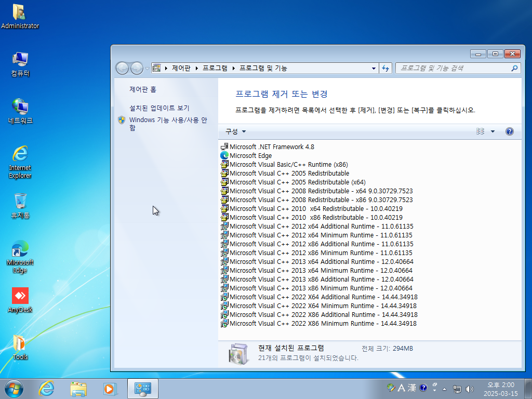Select 제어판 in the breadcrumb
532x399 pixels.
pos(181,68)
